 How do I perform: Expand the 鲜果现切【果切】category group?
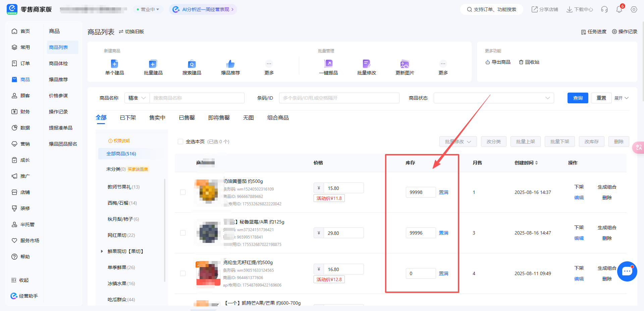(102, 251)
